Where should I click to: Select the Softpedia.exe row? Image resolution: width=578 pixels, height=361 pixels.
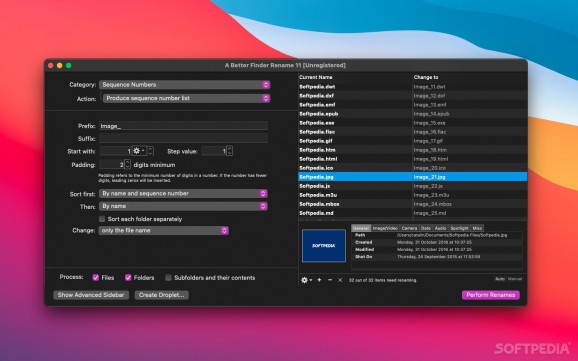click(x=412, y=123)
